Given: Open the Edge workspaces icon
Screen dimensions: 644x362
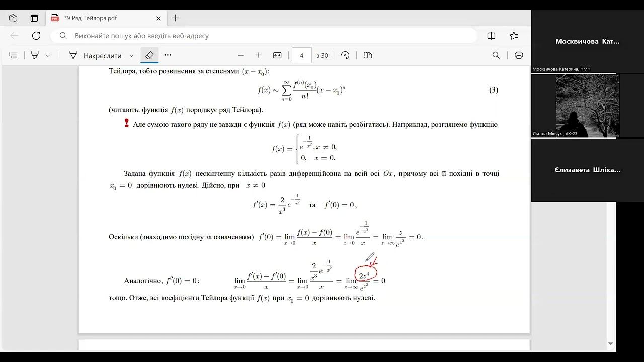Looking at the screenshot, I should pyautogui.click(x=13, y=18).
